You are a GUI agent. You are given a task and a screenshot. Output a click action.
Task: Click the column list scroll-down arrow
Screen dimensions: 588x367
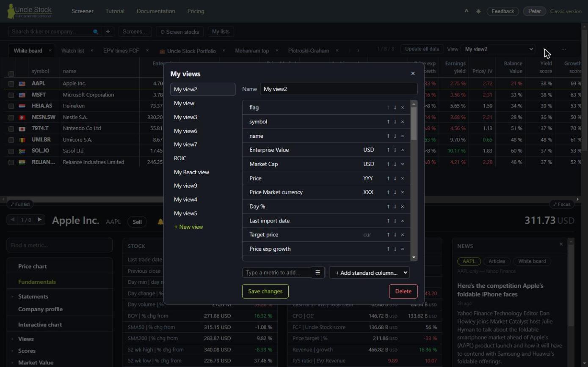click(x=414, y=257)
